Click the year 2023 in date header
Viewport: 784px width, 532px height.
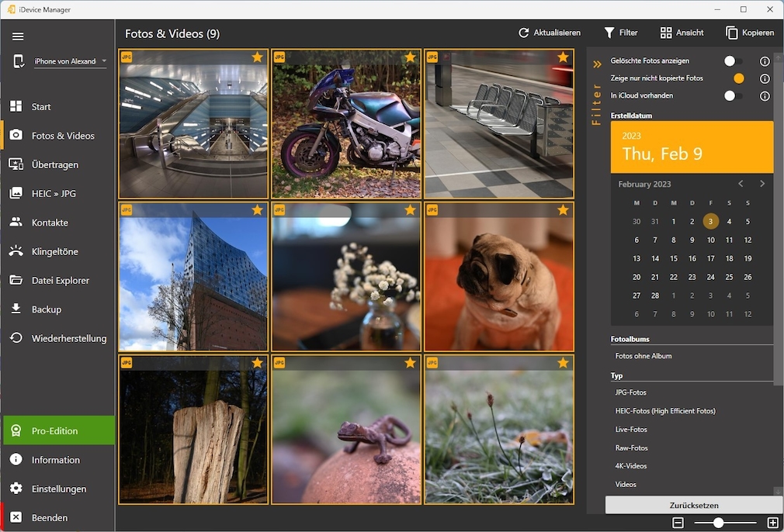pyautogui.click(x=631, y=136)
